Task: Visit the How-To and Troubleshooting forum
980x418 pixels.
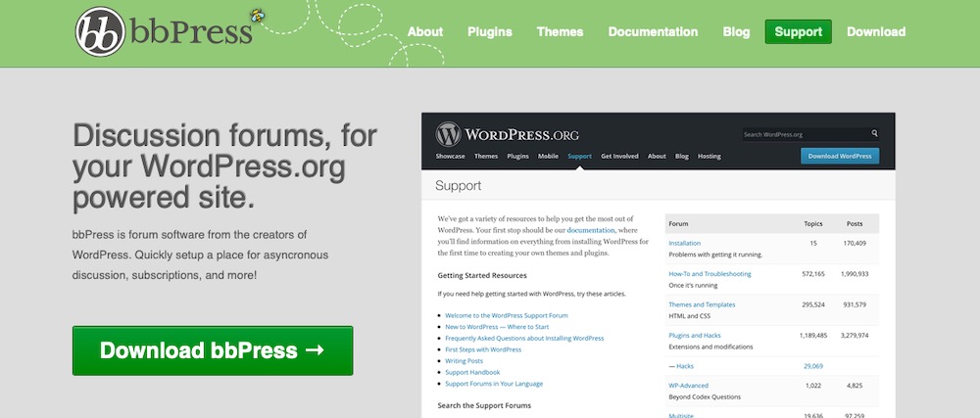Action: [x=710, y=274]
